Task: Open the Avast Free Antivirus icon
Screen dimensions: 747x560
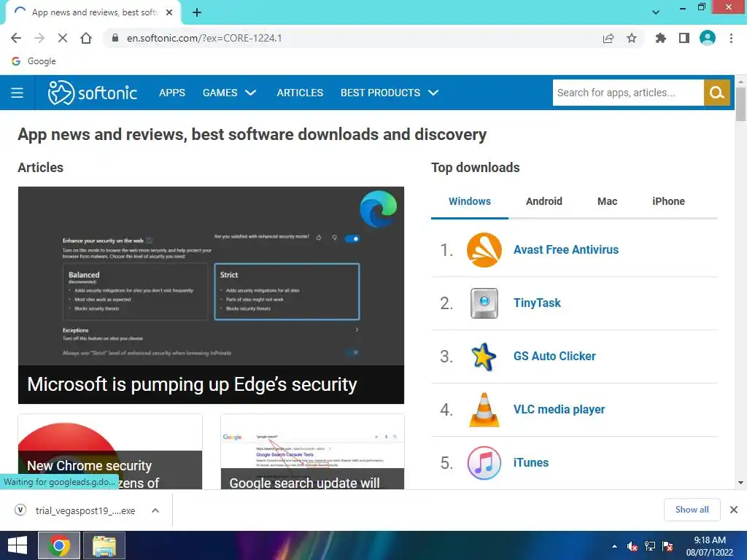Action: (484, 250)
